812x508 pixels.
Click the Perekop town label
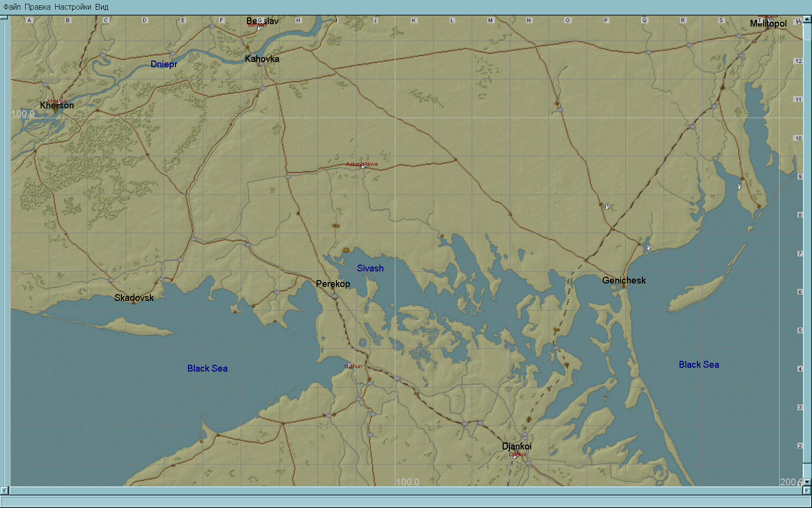coord(333,284)
